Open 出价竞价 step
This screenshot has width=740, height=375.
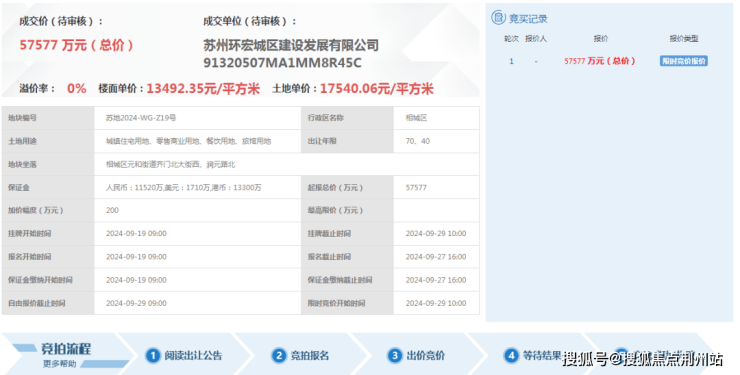[x=426, y=355]
